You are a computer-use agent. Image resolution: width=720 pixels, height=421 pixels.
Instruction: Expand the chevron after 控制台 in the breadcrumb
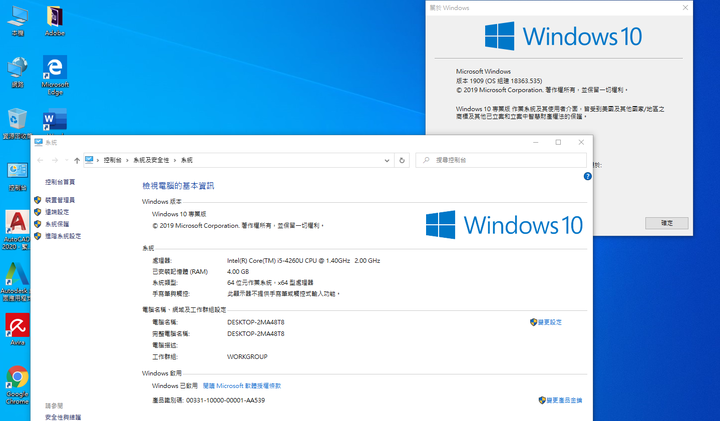coord(127,160)
